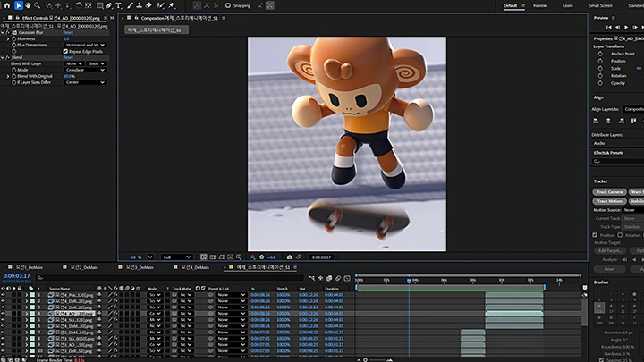Open the Blend Mode Crossfade dropdown
This screenshot has width=644, height=362.
85,70
